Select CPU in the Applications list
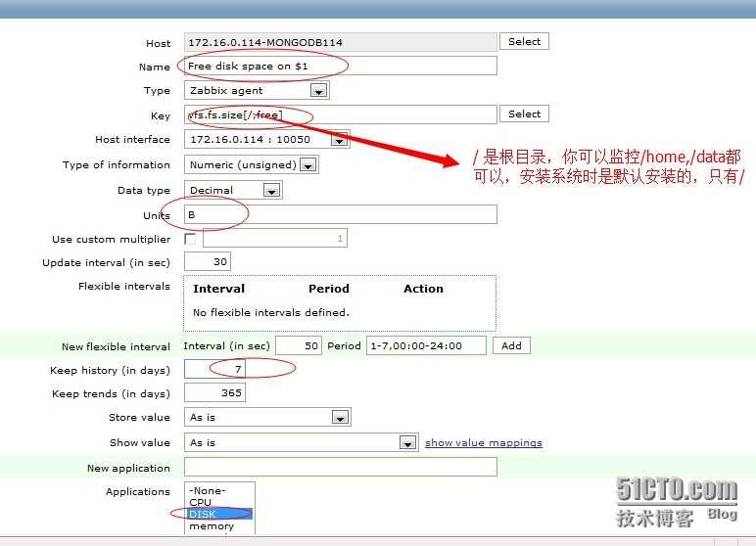The height and width of the screenshot is (546, 756). 219,502
